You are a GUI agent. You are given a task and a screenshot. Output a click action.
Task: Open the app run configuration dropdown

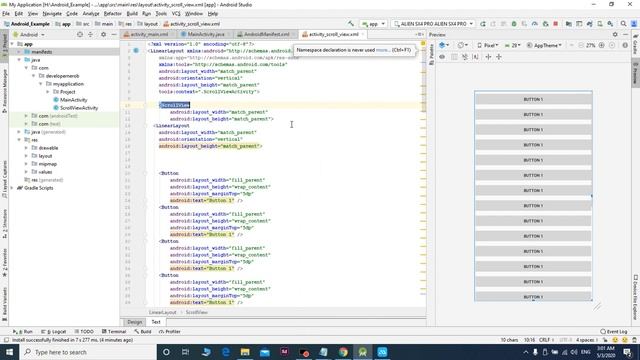373,24
